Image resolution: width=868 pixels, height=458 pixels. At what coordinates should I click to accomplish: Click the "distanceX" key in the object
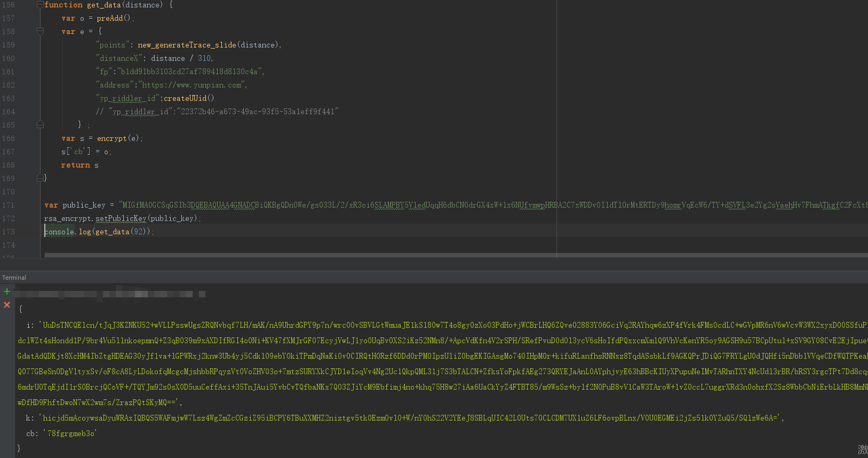119,58
